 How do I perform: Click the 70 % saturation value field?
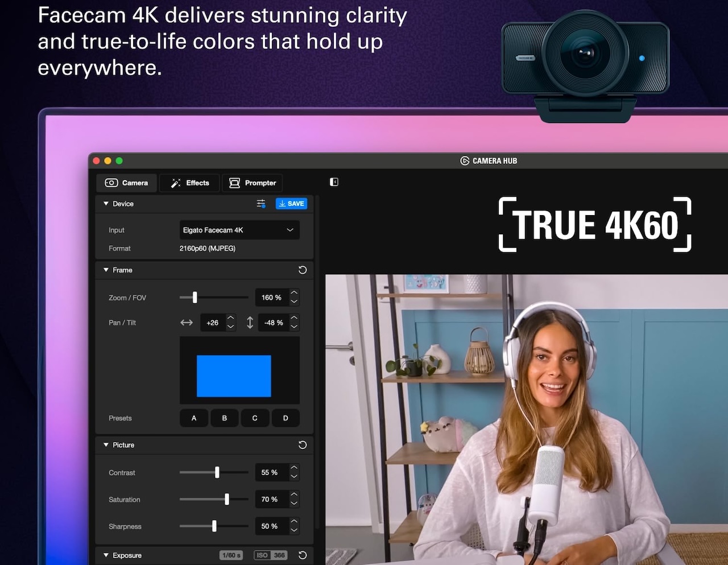click(x=272, y=499)
